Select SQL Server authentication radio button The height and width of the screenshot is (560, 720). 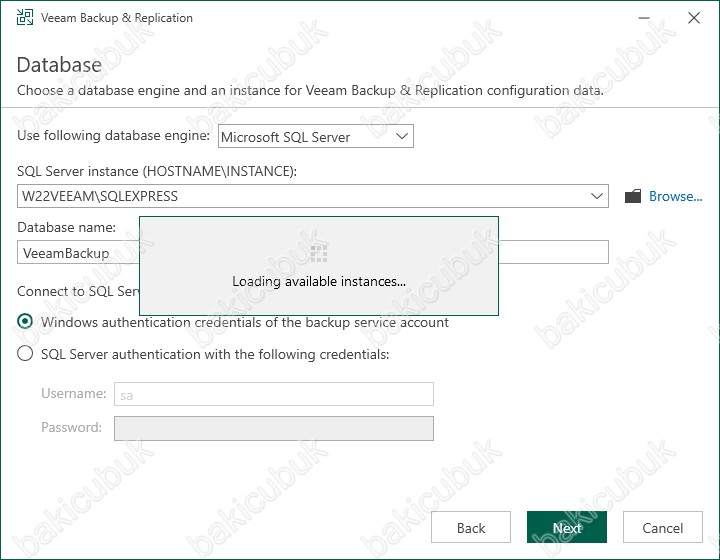click(25, 353)
